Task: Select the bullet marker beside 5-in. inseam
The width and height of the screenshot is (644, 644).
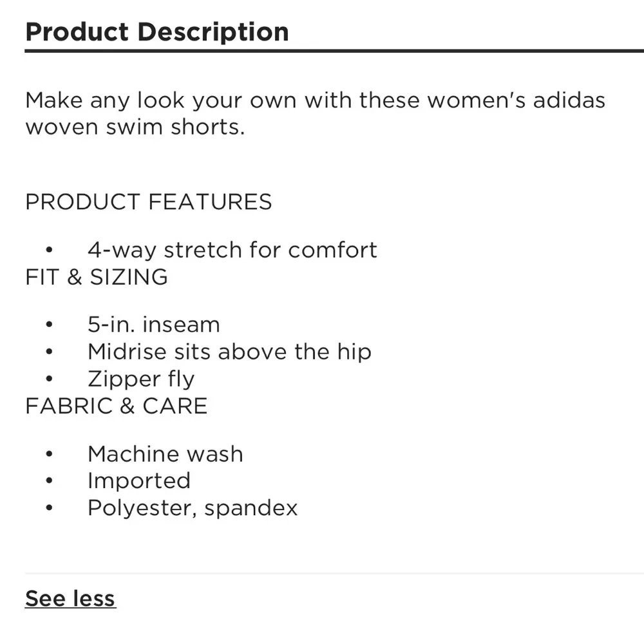Action: (48, 324)
